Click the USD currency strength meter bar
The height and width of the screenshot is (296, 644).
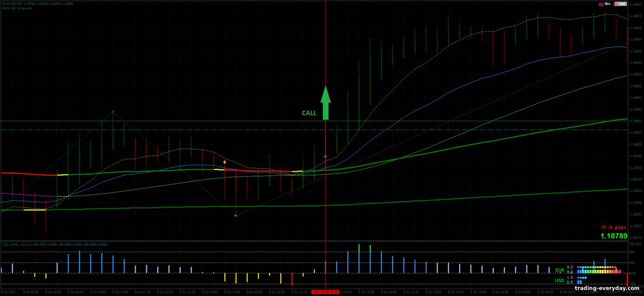(x=582, y=280)
